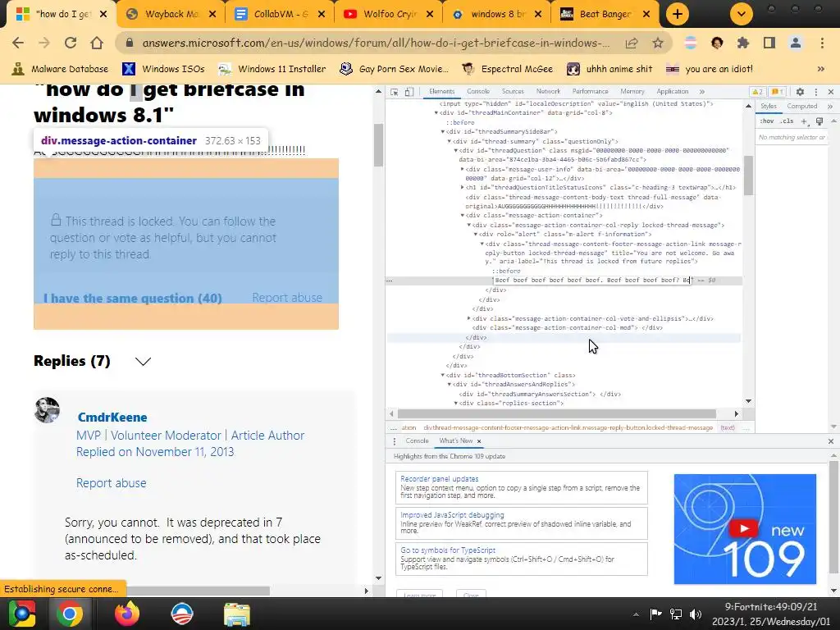Toggle the device toolbar icon in DevTools
840x630 pixels.
pos(409,92)
